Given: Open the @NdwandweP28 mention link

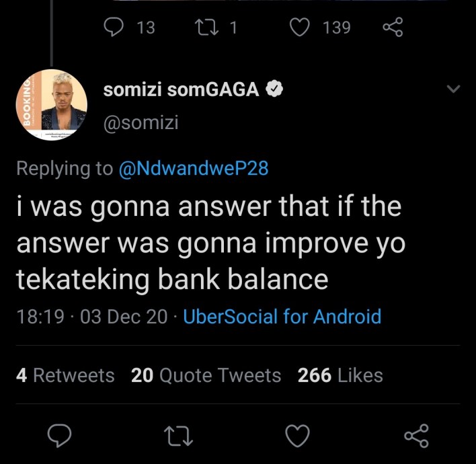Looking at the screenshot, I should (194, 168).
